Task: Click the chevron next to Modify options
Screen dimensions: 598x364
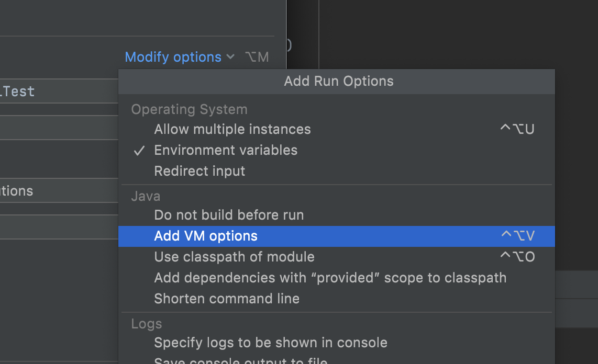Action: click(x=230, y=56)
